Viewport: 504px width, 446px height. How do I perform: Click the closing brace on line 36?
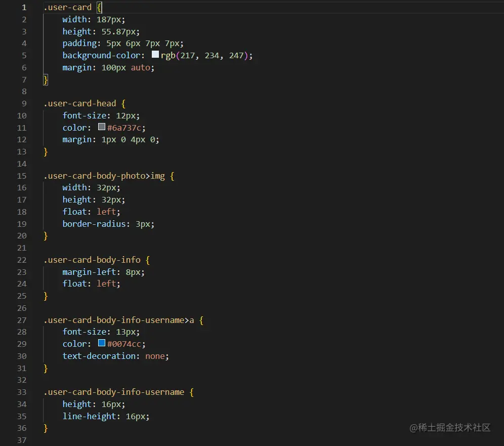(x=46, y=428)
